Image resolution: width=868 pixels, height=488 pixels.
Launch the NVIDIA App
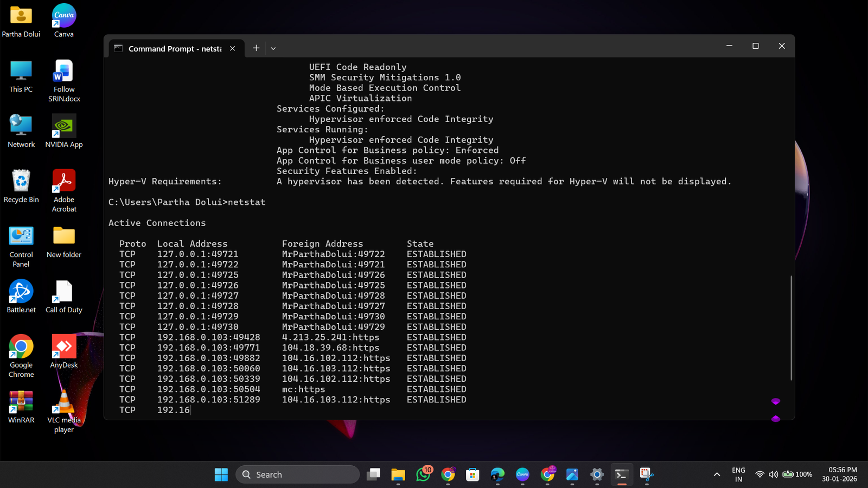click(x=63, y=126)
